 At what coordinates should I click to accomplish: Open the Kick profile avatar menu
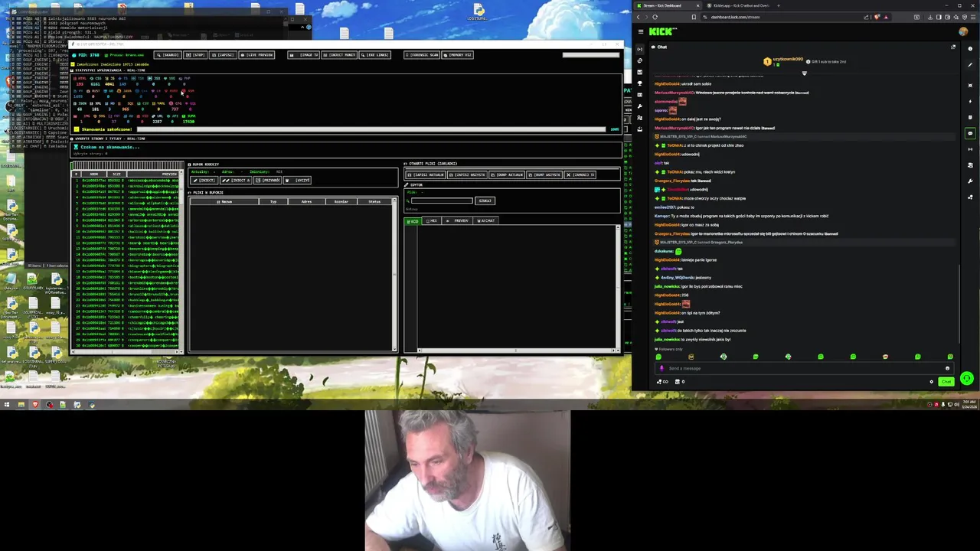(963, 31)
